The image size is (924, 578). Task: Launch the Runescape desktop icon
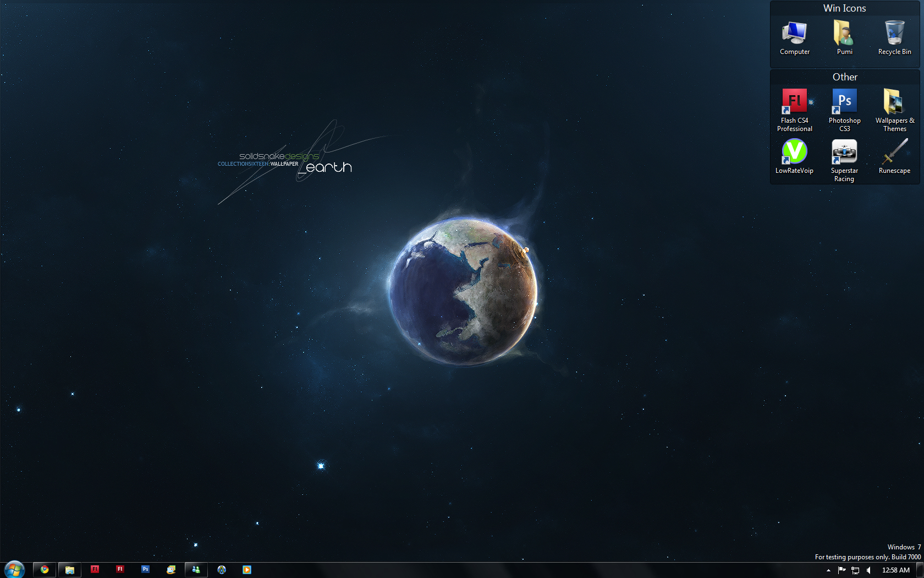(894, 157)
